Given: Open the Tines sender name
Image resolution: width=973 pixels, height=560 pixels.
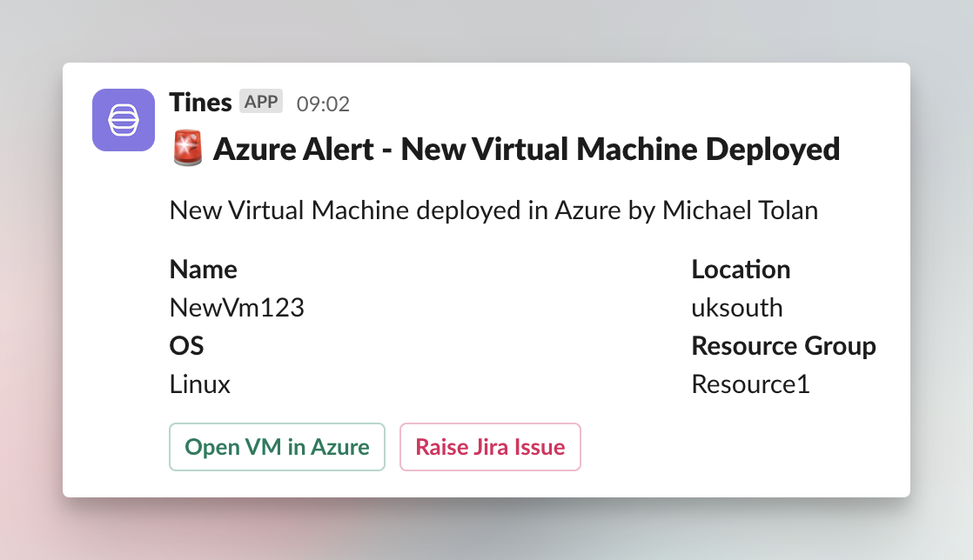Looking at the screenshot, I should pyautogui.click(x=200, y=103).
